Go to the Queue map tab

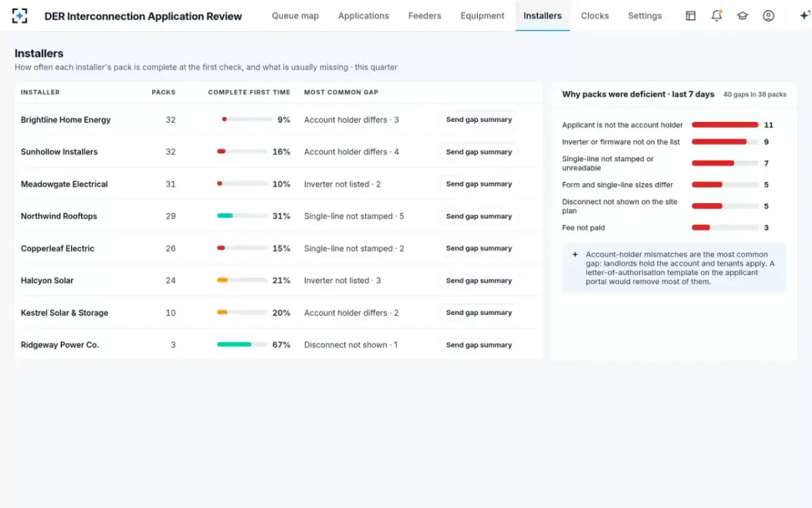295,16
